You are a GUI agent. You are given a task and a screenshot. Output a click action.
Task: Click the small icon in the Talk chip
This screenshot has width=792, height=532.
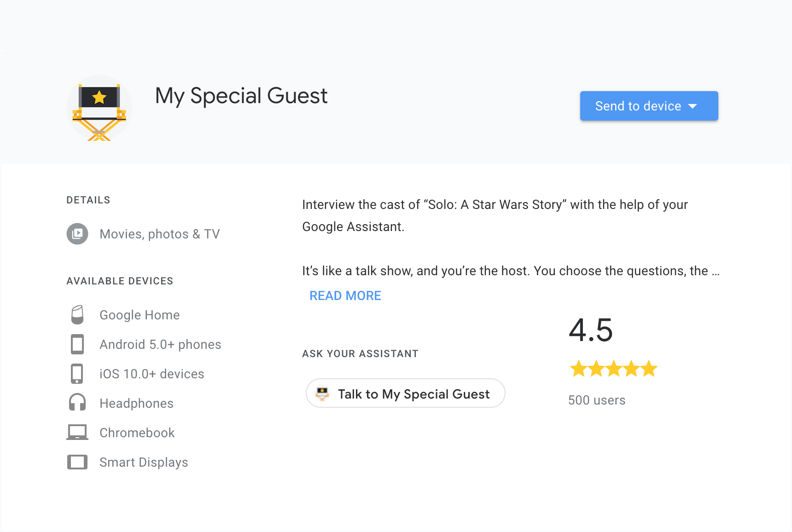click(322, 393)
